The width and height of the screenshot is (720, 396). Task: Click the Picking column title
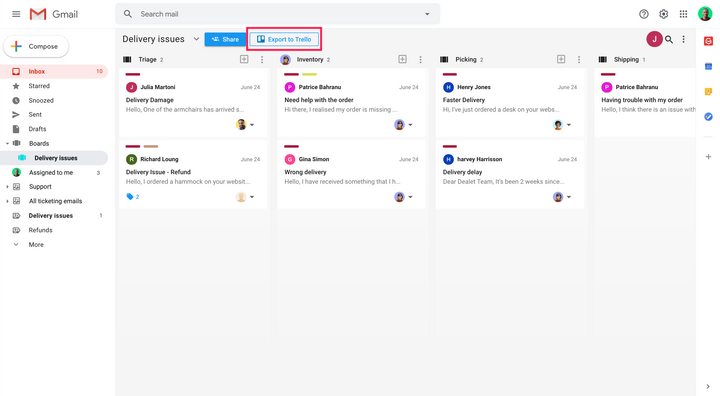tap(466, 60)
